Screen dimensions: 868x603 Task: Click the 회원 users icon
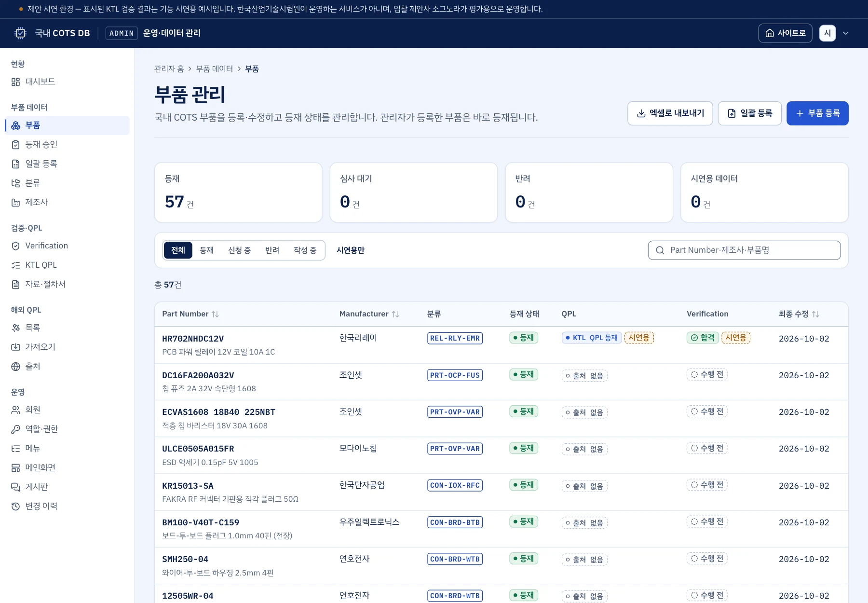click(x=15, y=410)
